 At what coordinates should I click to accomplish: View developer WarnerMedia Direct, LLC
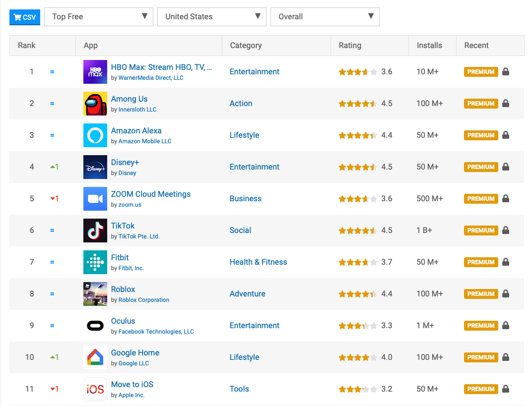pyautogui.click(x=151, y=78)
